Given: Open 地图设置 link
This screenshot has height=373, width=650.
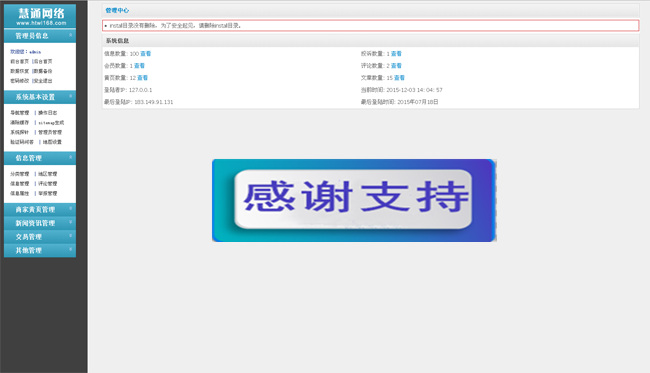Looking at the screenshot, I should [52, 142].
